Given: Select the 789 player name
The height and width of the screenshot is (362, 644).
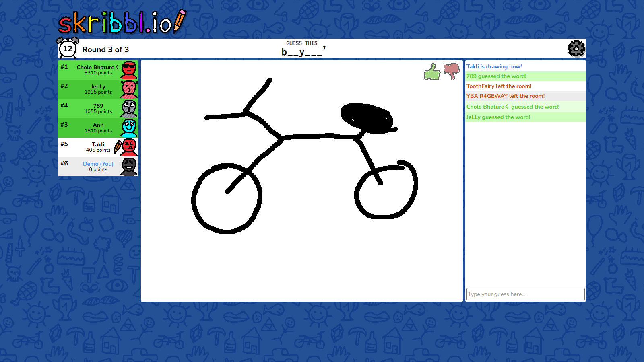Looking at the screenshot, I should [x=98, y=106].
